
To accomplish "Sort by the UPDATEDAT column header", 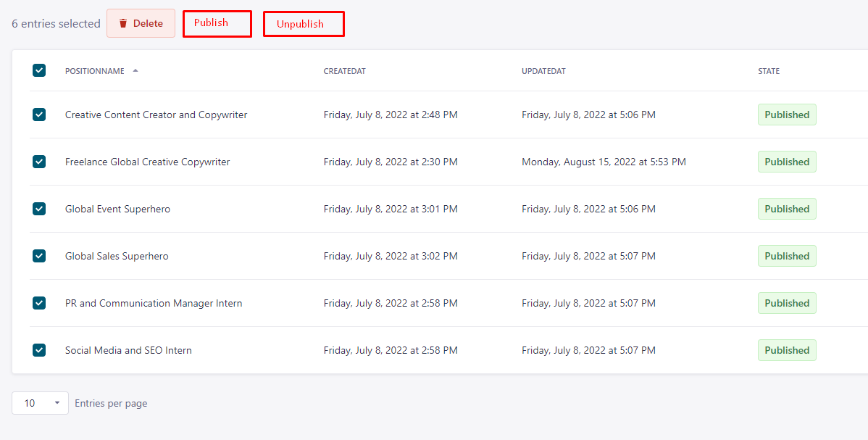I will click(x=543, y=71).
